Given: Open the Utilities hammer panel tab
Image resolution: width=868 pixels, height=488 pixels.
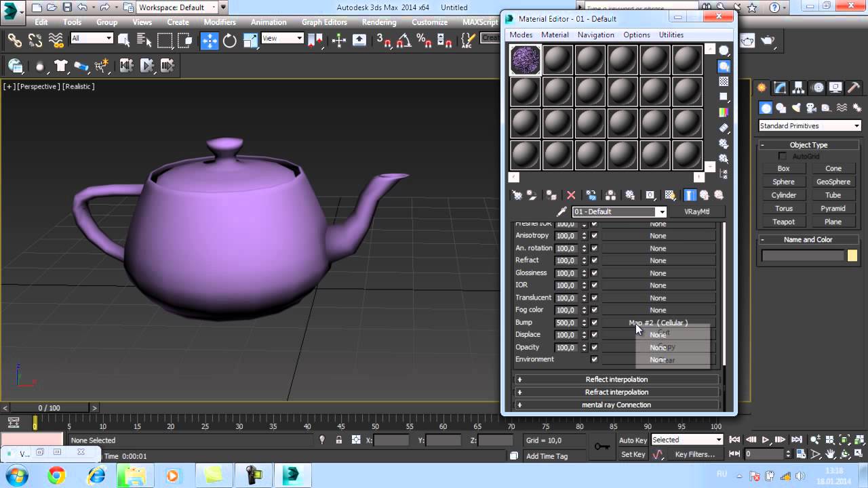Looking at the screenshot, I should [854, 87].
